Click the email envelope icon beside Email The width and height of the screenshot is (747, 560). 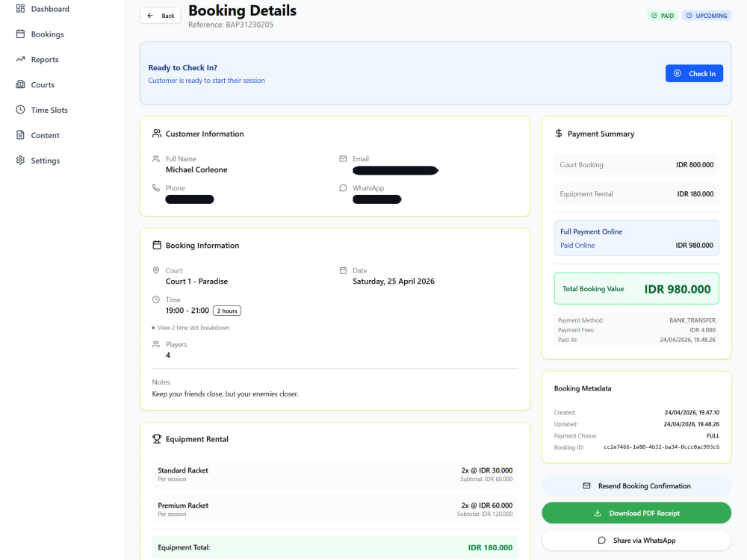coord(343,158)
